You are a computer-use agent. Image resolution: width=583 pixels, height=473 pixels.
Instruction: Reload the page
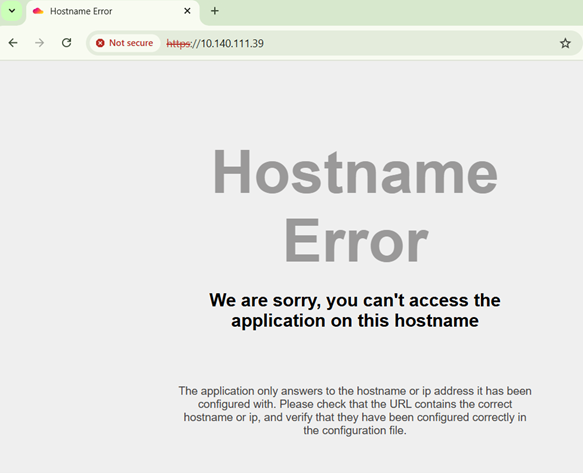click(x=67, y=43)
